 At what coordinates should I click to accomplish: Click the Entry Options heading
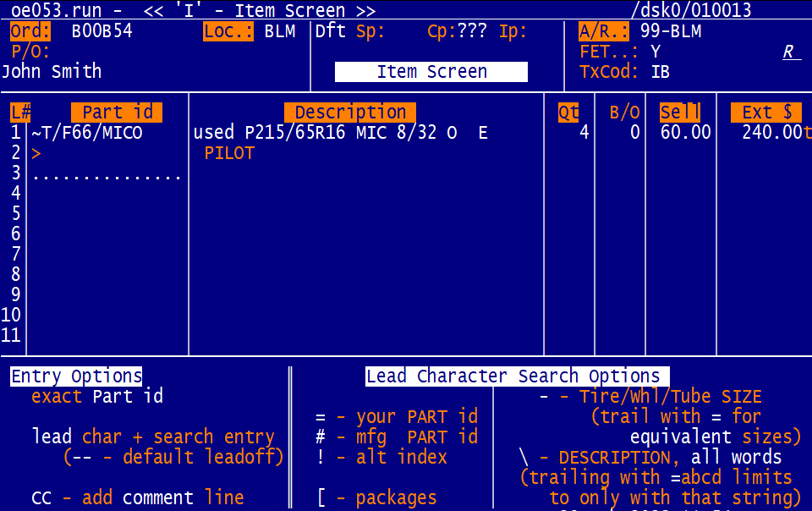pyautogui.click(x=76, y=376)
